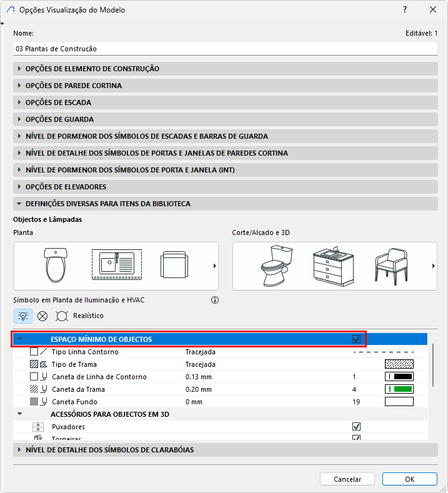The width and height of the screenshot is (448, 493).
Task: Click the 0.20 mm pen width value
Action: coord(198,389)
